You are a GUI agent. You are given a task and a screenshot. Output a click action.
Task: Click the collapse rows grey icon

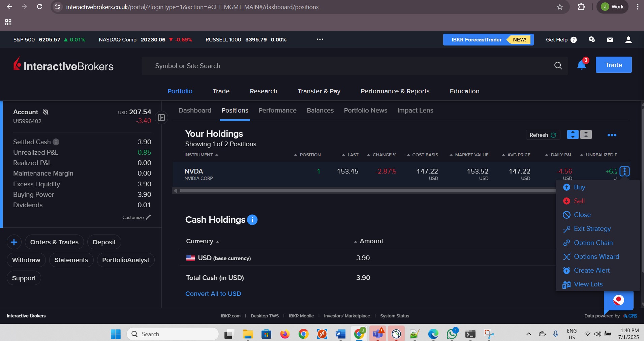pos(586,134)
